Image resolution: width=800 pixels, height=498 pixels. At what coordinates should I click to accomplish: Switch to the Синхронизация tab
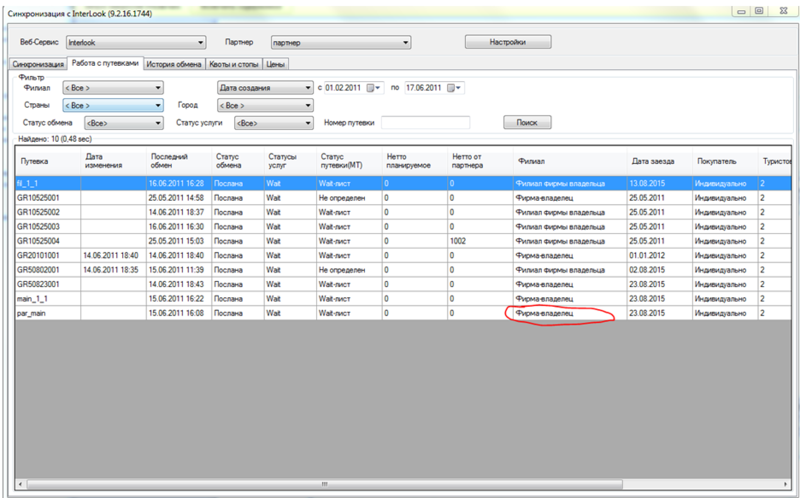click(37, 64)
